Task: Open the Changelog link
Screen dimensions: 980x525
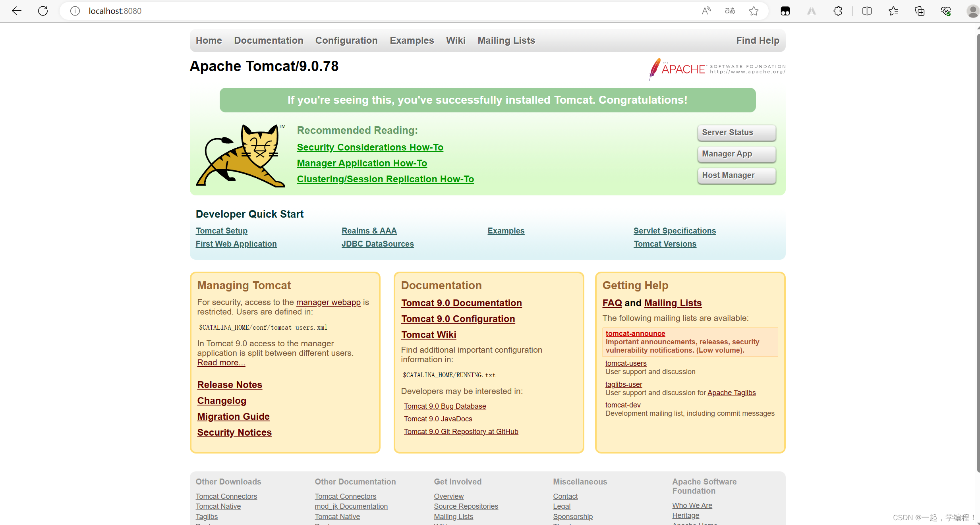Action: click(222, 401)
